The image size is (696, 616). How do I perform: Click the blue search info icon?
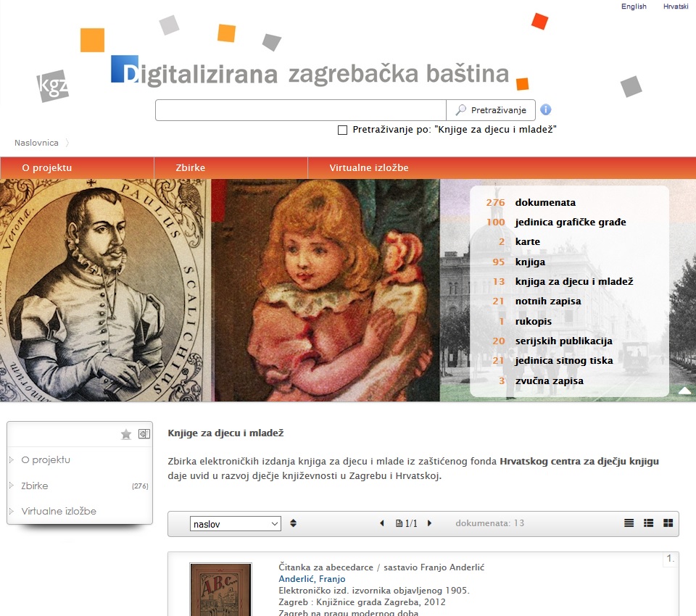point(545,109)
